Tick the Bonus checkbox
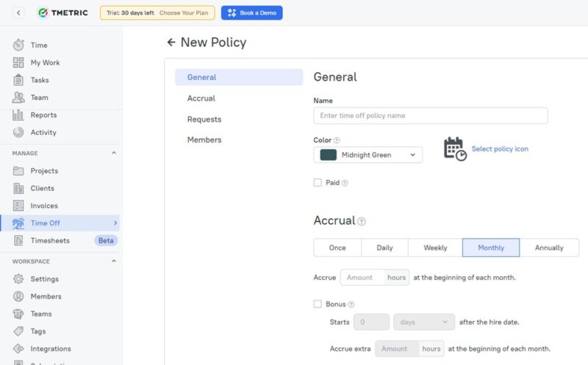The image size is (588, 365). click(x=318, y=304)
